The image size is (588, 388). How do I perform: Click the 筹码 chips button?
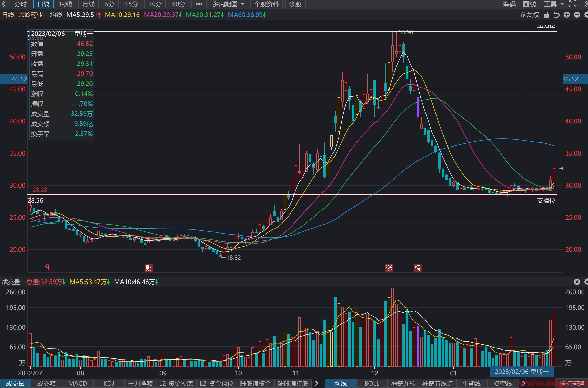click(x=509, y=4)
